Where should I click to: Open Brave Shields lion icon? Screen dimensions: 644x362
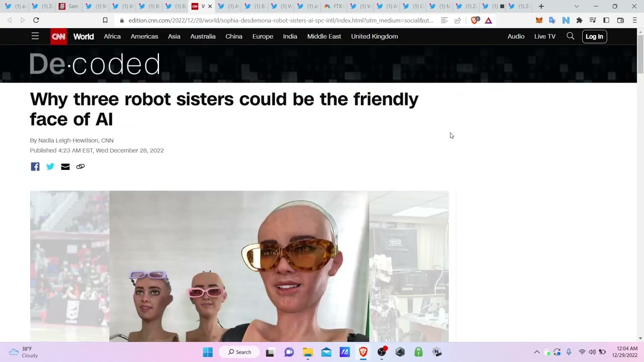coord(474,20)
